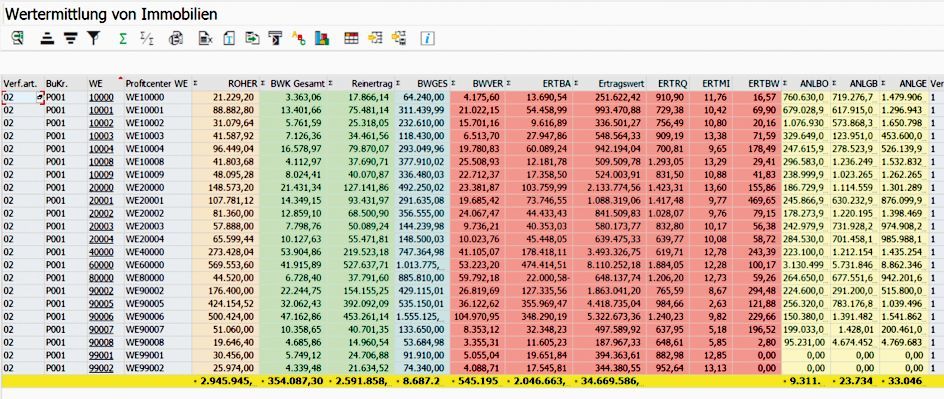
Task: Click Change Layout grid icon
Action: click(351, 39)
